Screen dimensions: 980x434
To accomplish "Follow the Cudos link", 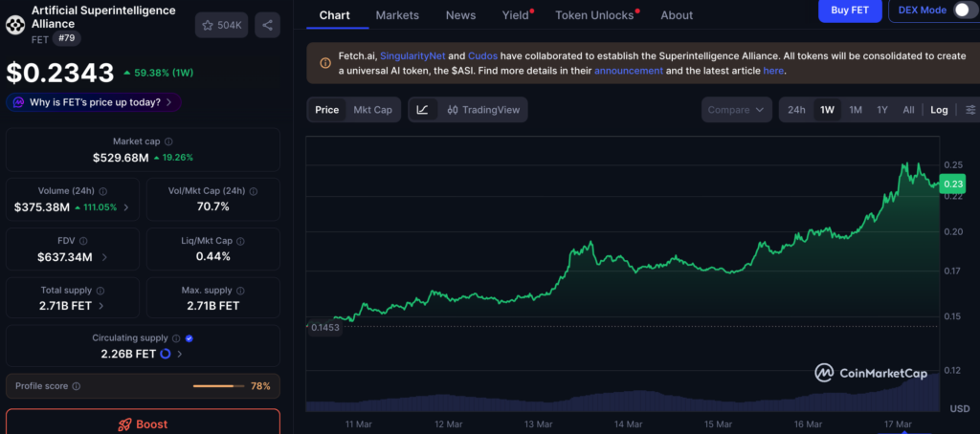I will [x=482, y=55].
